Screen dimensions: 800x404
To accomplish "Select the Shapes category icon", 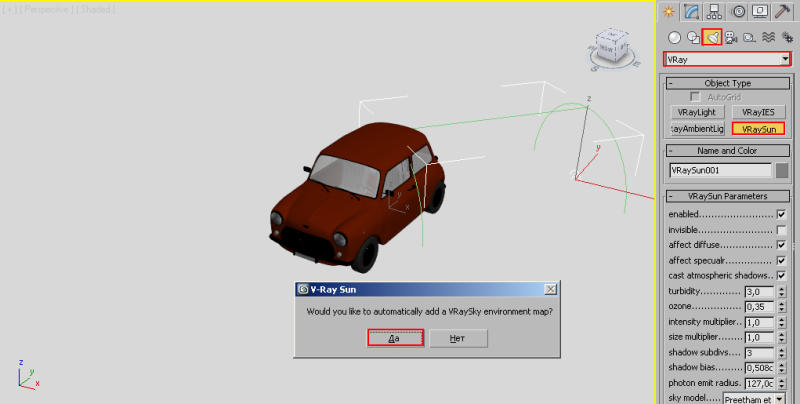I will tap(693, 37).
